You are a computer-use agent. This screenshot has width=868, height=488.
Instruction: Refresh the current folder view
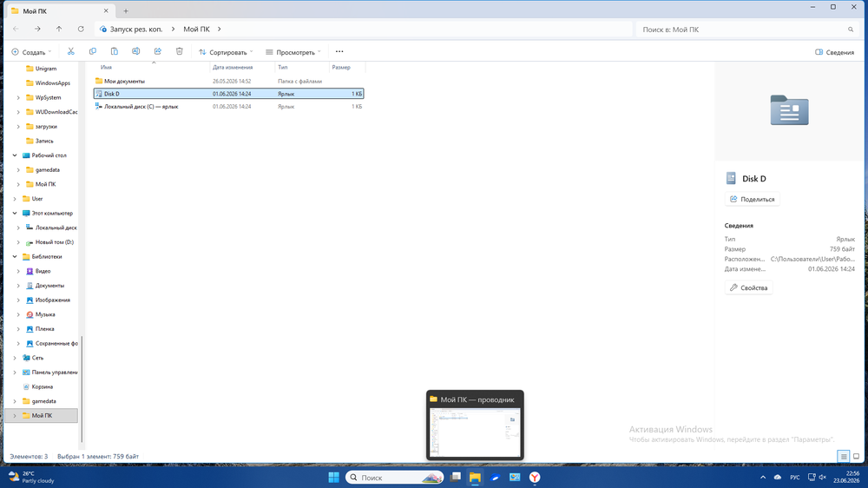81,29
